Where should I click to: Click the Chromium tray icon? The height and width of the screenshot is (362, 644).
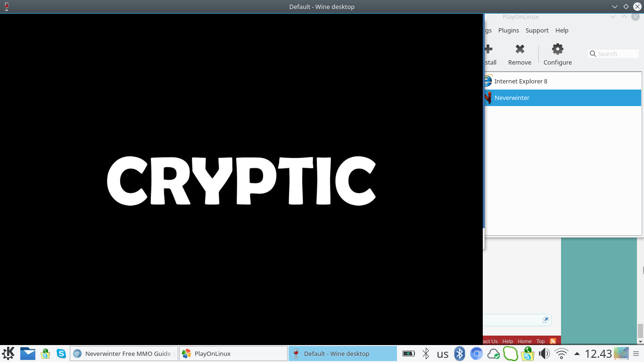477,354
